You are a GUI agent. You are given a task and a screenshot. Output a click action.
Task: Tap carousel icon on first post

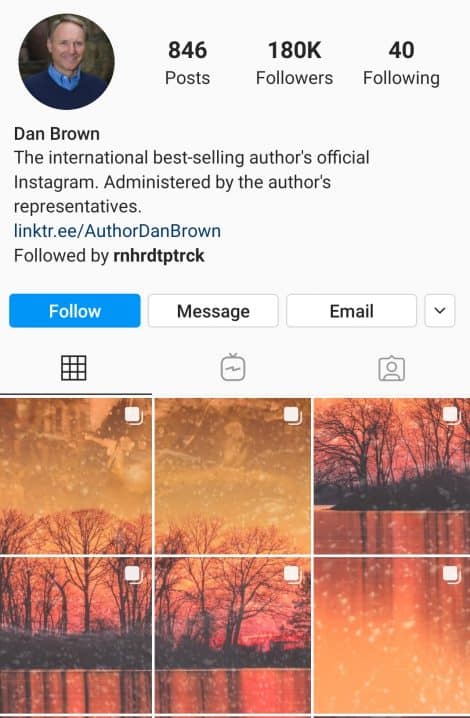click(134, 416)
